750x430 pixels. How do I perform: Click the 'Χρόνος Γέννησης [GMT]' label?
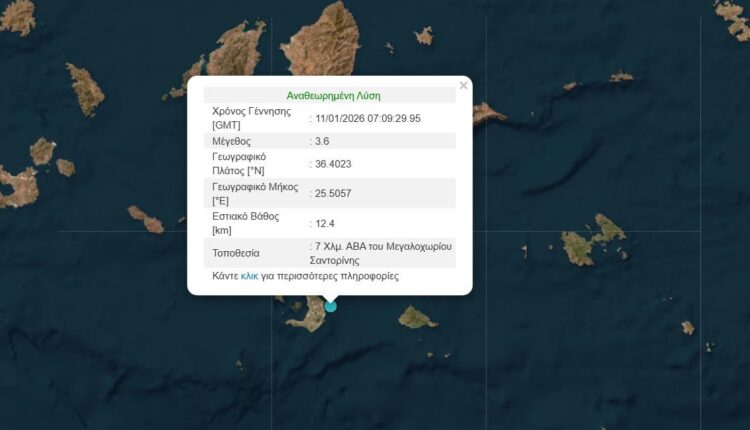[x=251, y=117]
